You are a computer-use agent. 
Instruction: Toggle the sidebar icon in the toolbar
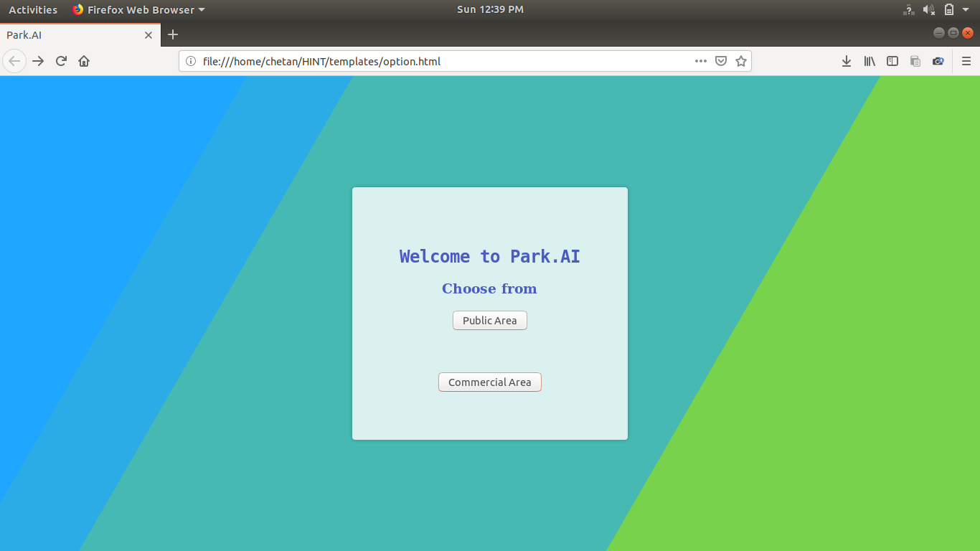pos(892,61)
